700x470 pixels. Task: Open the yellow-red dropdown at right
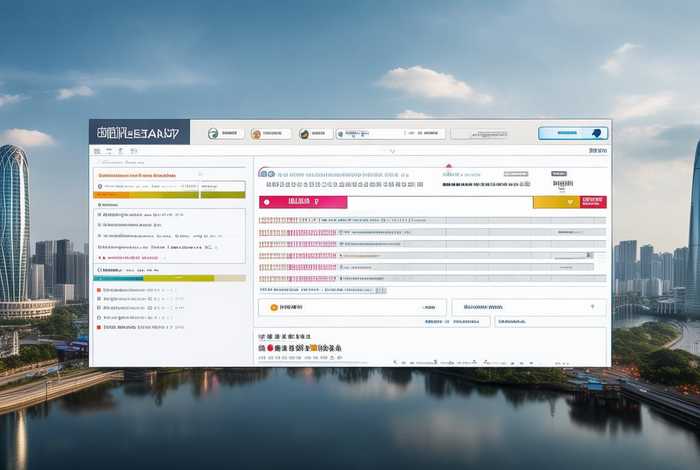[569, 202]
